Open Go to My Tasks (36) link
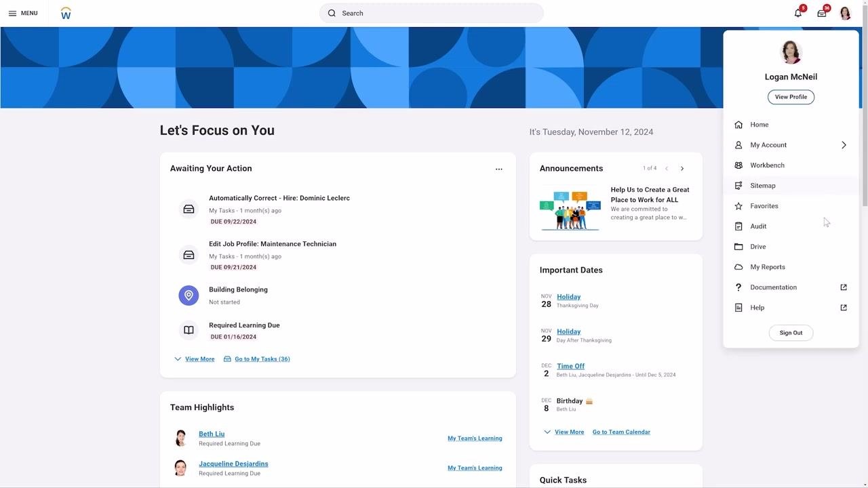This screenshot has width=868, height=488. pyautogui.click(x=257, y=359)
